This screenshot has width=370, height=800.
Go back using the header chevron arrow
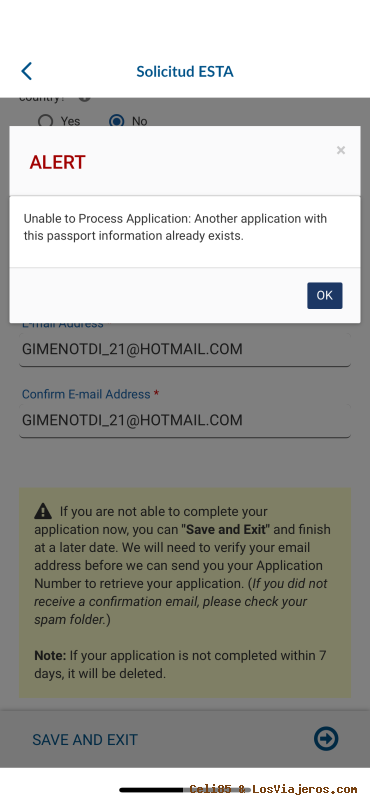pos(27,71)
